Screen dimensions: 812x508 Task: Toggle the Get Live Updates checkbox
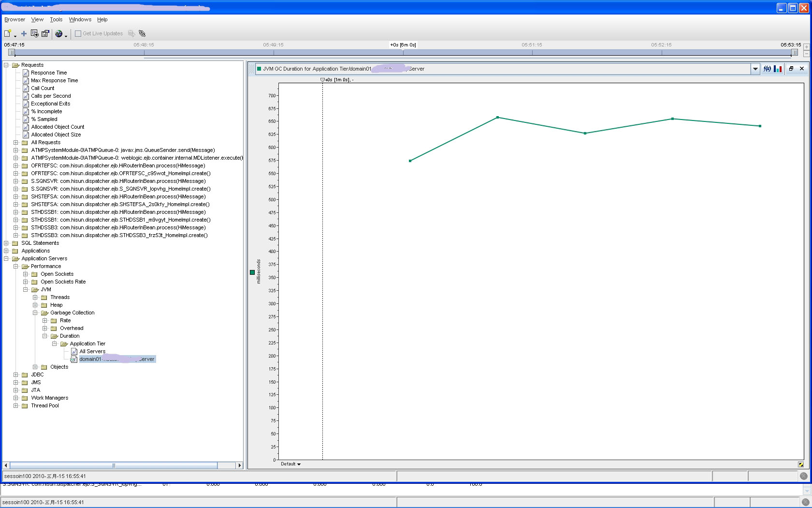click(x=78, y=33)
